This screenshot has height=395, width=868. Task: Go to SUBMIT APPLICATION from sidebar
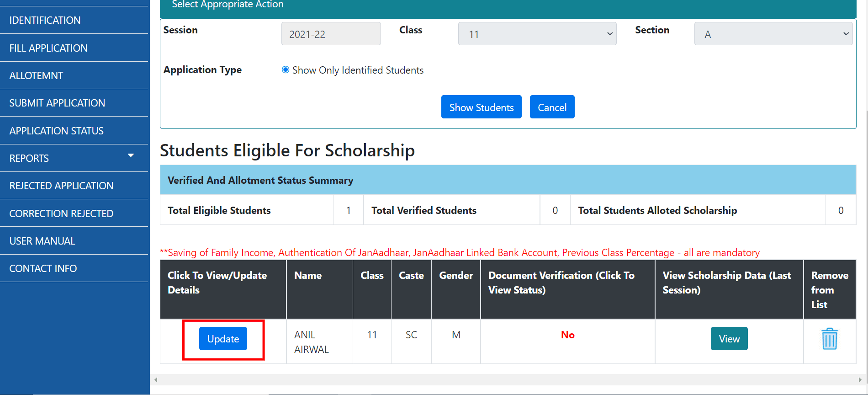point(57,102)
